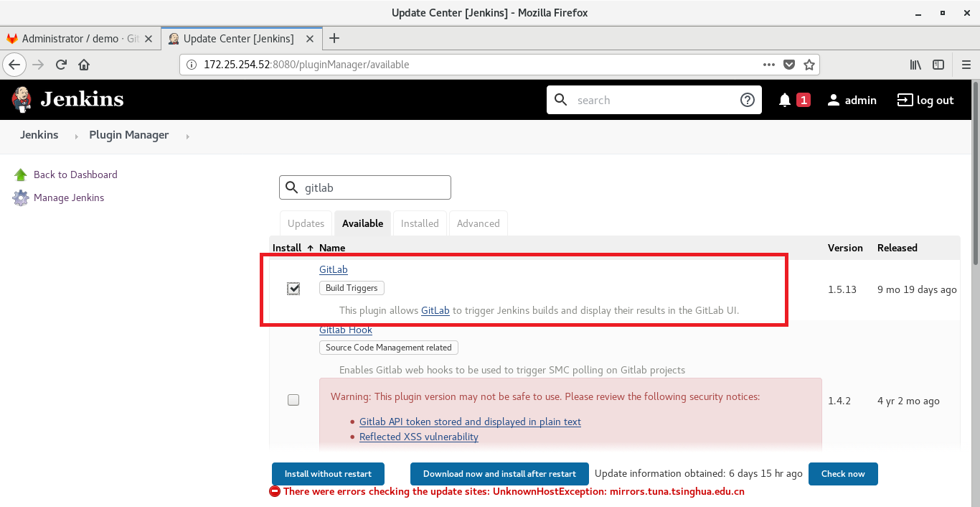Viewport: 980px width, 507px height.
Task: Click Install without restart button
Action: (328, 474)
